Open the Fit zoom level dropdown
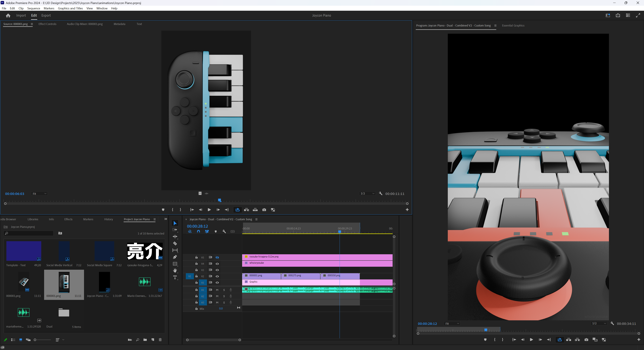The height and width of the screenshot is (350, 644). 39,194
